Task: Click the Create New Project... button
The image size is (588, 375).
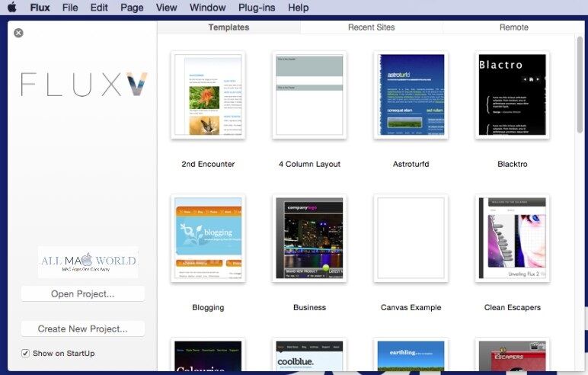Action: (x=83, y=329)
